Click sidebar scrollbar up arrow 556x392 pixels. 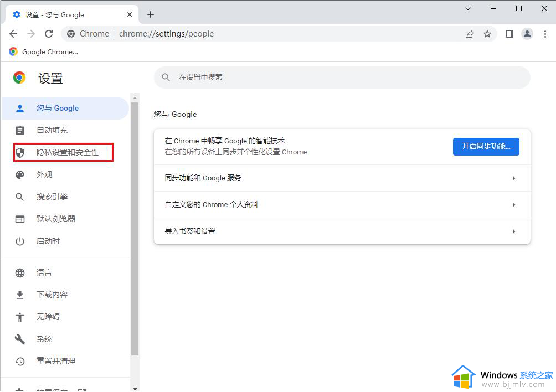coord(135,98)
